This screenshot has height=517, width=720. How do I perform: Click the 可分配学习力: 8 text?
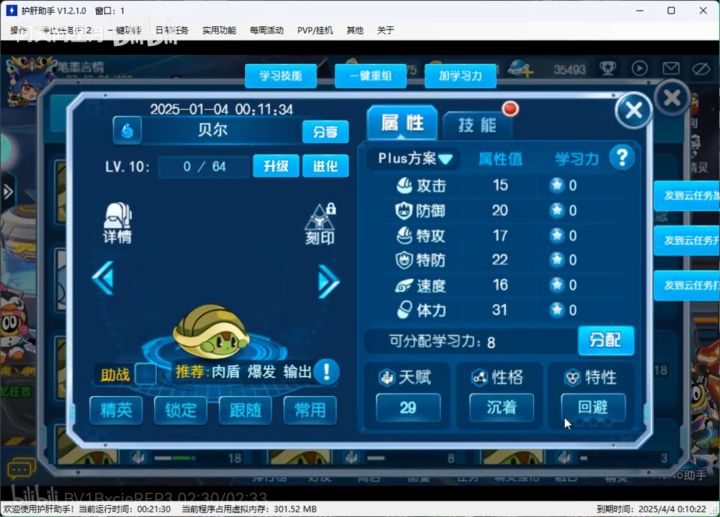pos(442,341)
